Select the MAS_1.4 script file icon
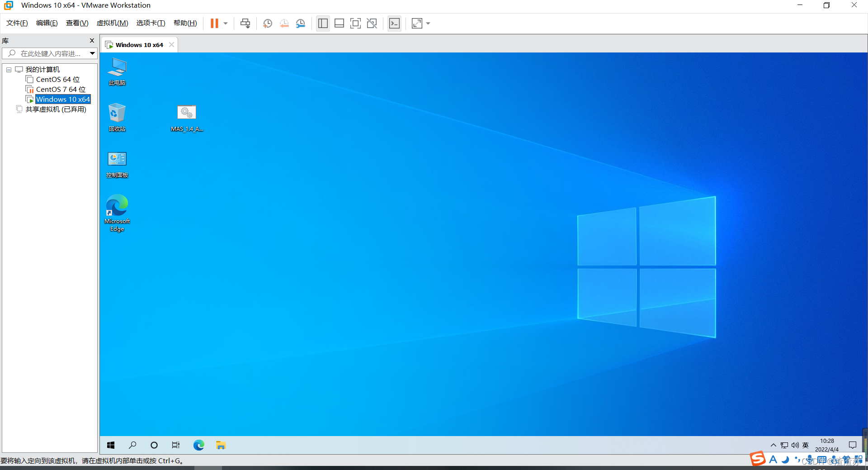 click(187, 118)
